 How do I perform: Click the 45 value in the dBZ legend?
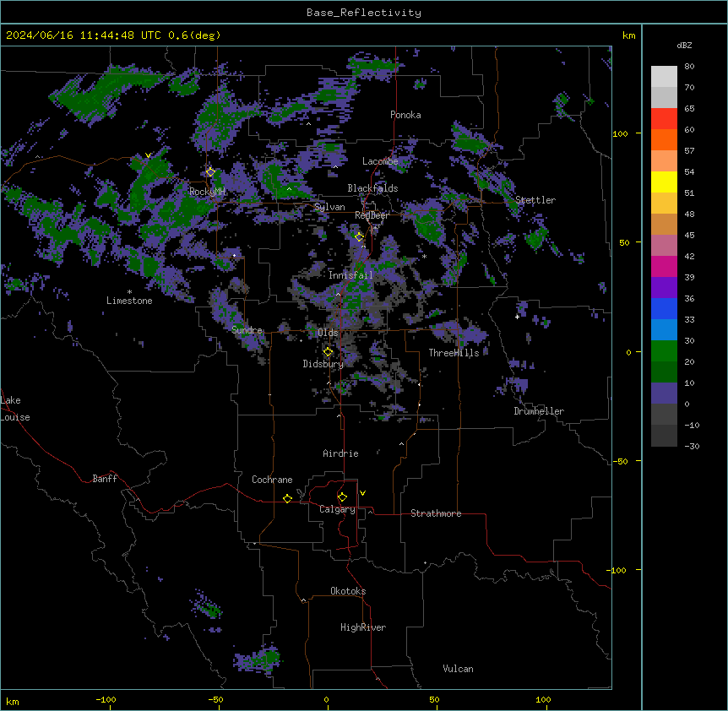689,236
